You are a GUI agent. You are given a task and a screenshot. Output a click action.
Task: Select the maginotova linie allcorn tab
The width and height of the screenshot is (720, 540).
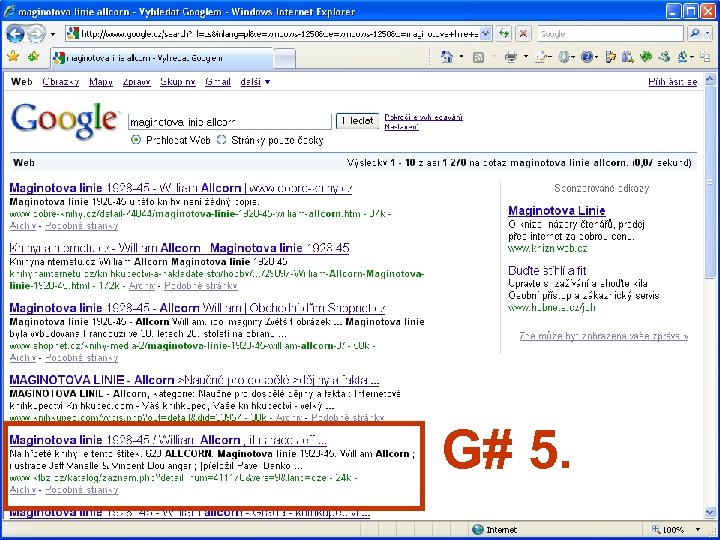coord(163,58)
